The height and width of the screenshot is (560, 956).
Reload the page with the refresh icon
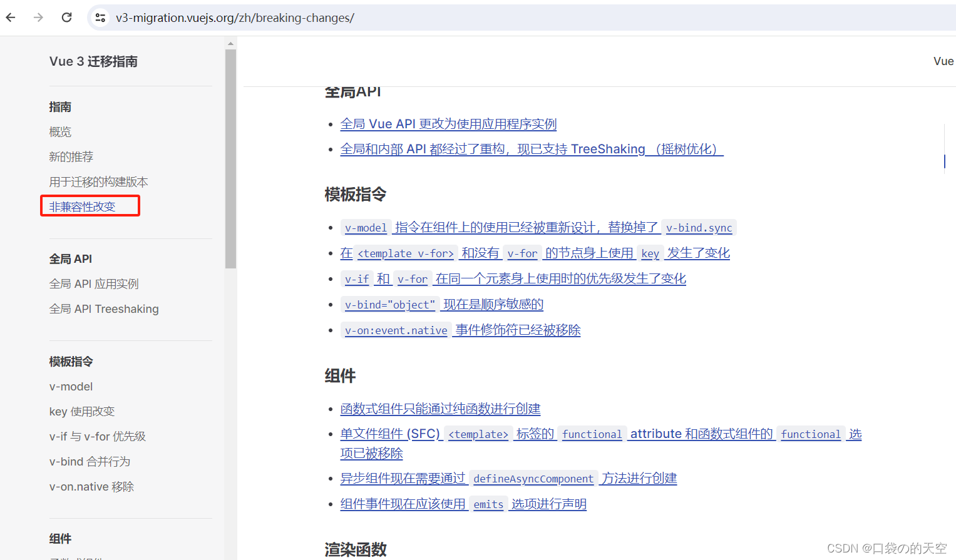(x=67, y=18)
